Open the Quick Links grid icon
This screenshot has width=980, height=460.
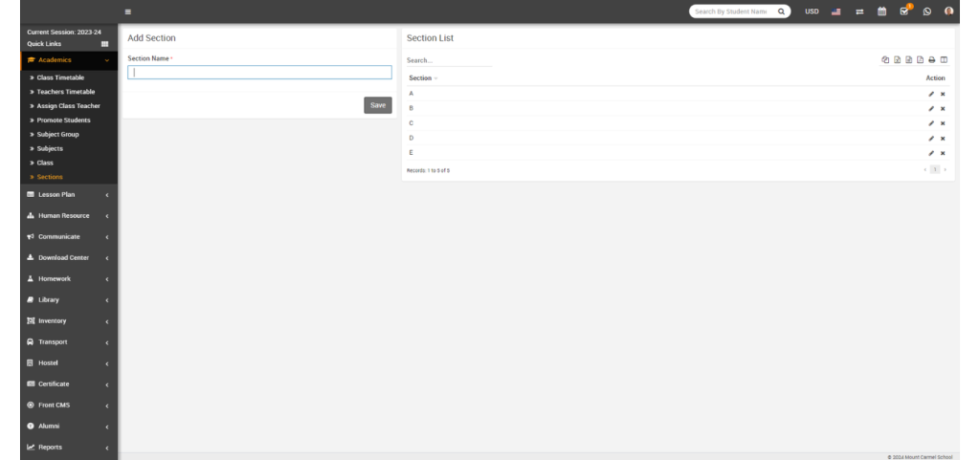point(104,44)
